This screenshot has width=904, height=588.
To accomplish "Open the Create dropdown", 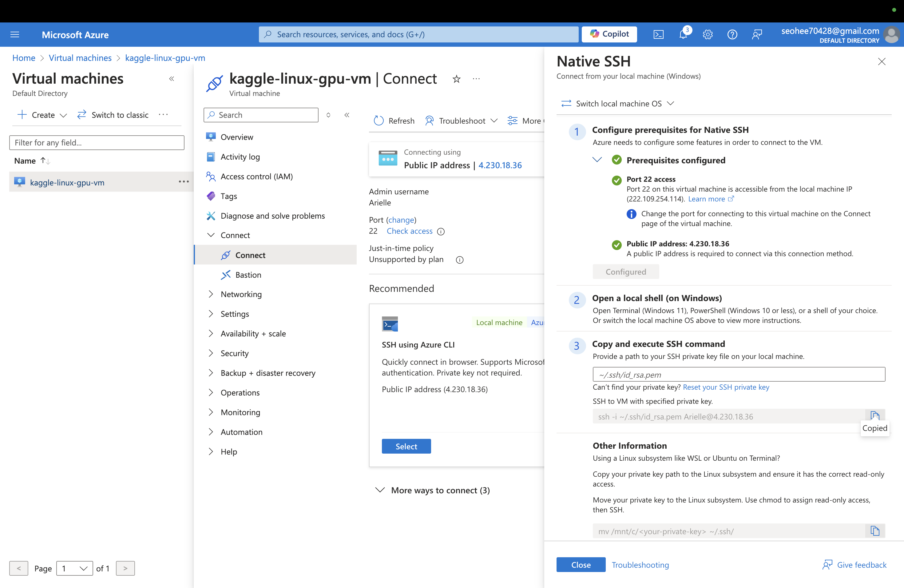I will [x=42, y=115].
